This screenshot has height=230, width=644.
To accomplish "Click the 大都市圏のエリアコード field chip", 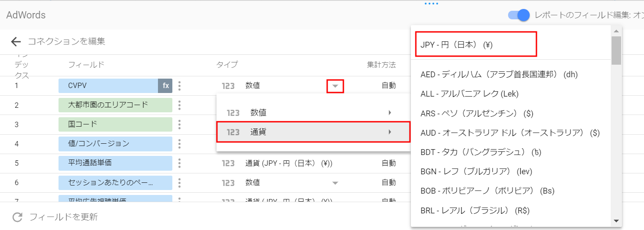I will click(x=116, y=105).
